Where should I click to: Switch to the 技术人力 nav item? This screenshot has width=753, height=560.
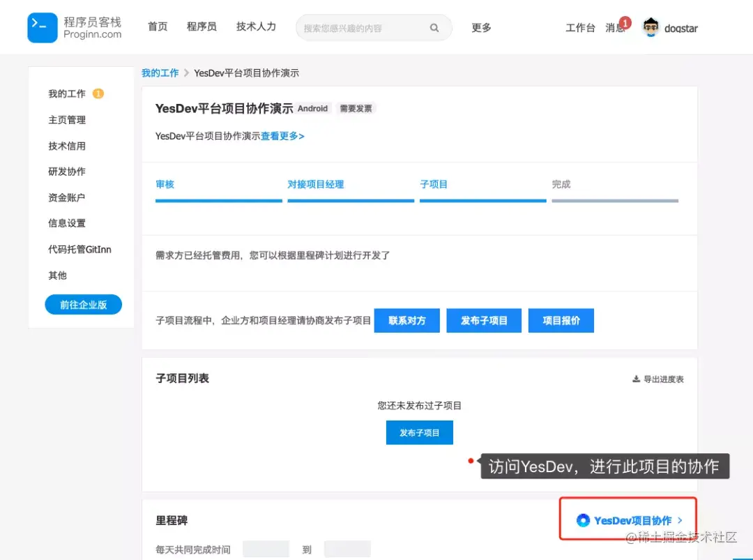pos(256,27)
